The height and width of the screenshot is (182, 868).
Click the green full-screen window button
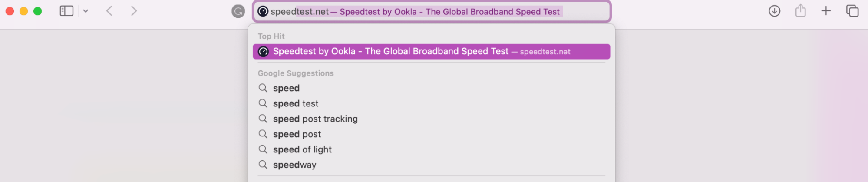[38, 11]
